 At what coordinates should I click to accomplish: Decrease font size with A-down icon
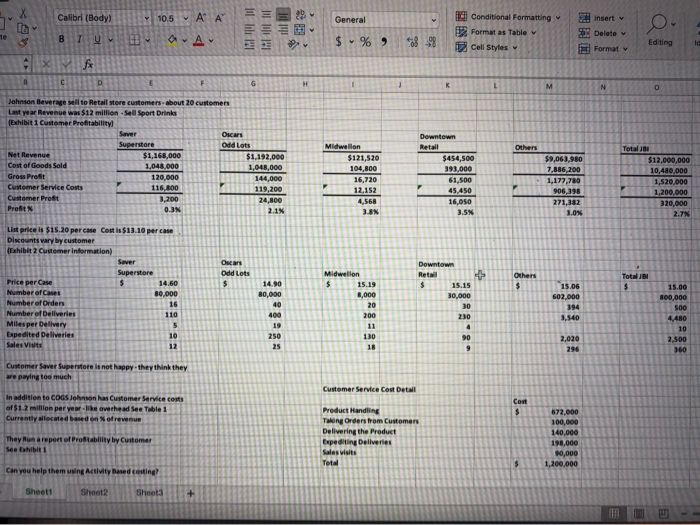219,18
